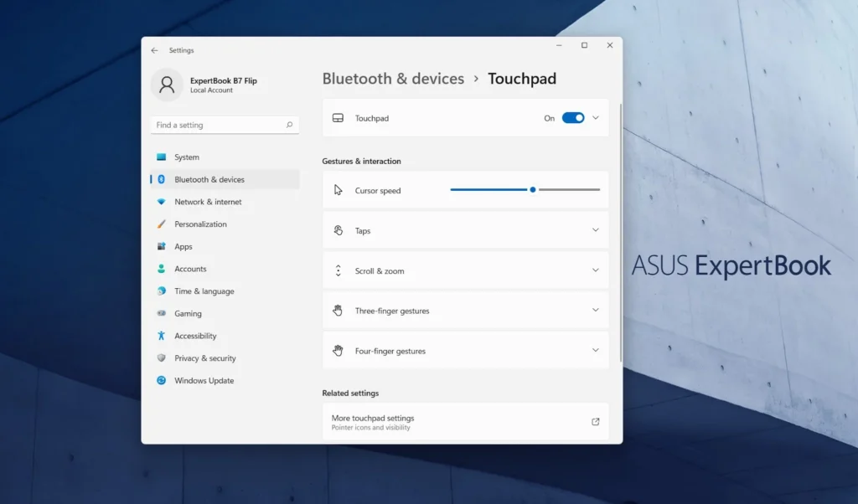Click the touchpad device icon
Viewport: 858px width, 504px height.
tap(339, 118)
